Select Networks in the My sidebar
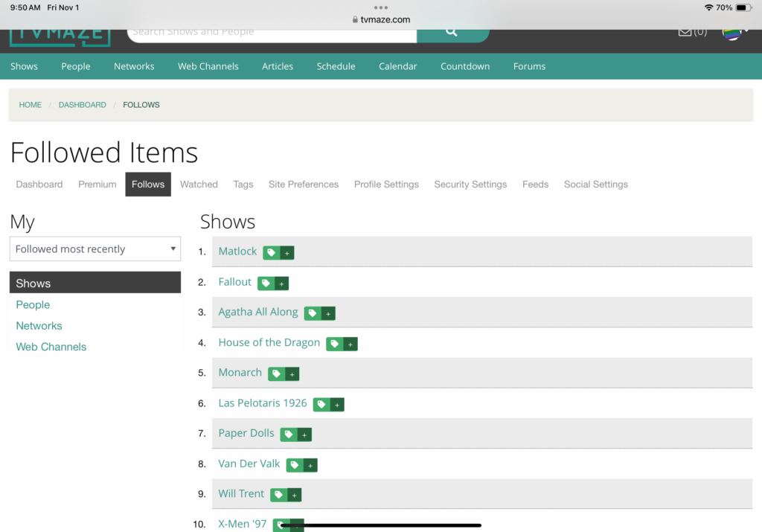This screenshot has height=532, width=762. 39,325
